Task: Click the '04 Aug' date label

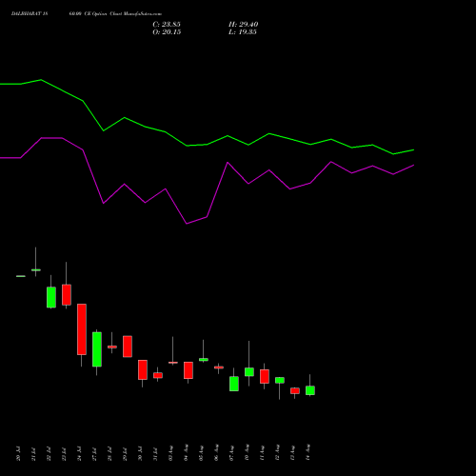Action: [x=186, y=453]
